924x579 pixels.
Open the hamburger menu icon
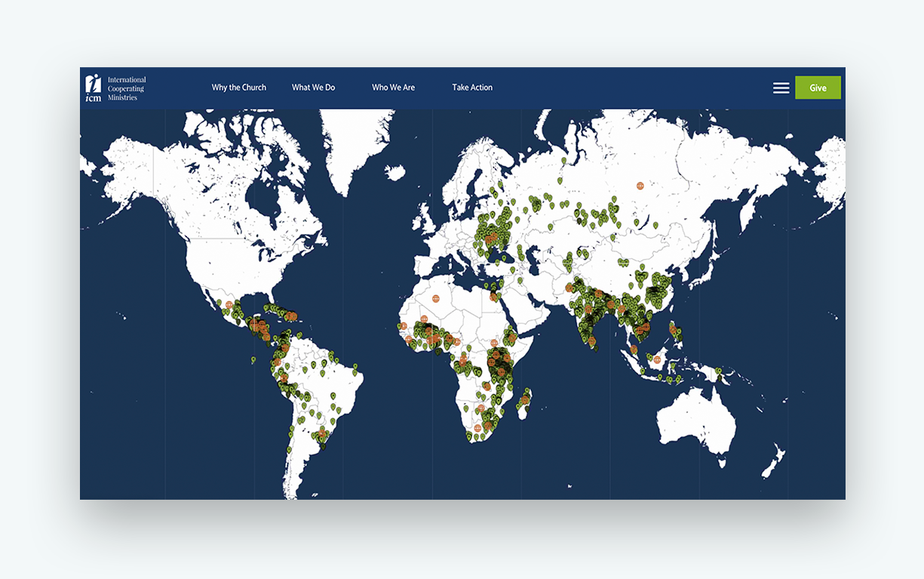(x=781, y=88)
